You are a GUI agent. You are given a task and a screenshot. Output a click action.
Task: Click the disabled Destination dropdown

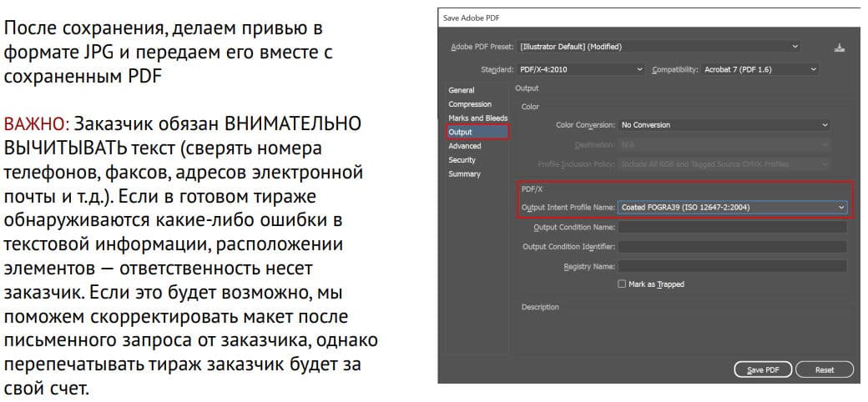click(724, 145)
